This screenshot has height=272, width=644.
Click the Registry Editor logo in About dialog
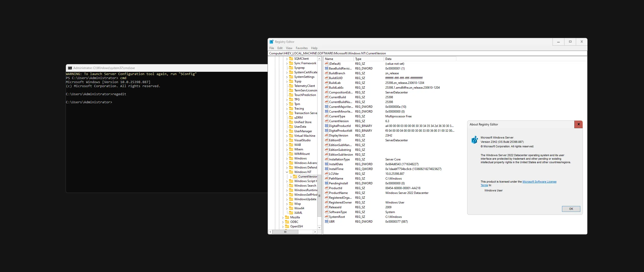[x=474, y=140]
